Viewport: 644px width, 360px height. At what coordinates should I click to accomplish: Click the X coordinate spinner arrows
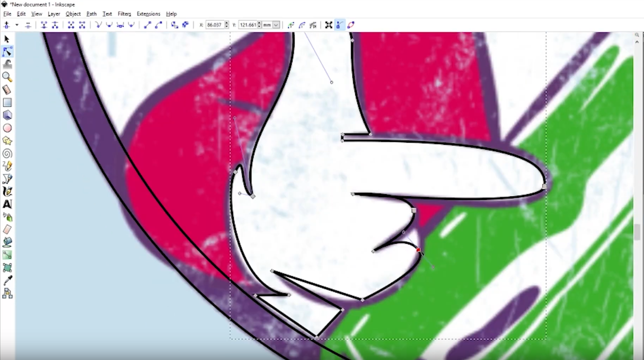227,25
